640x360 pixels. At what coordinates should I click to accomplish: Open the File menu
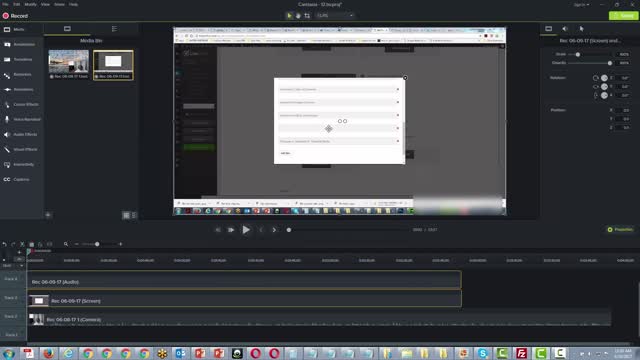[5, 4]
